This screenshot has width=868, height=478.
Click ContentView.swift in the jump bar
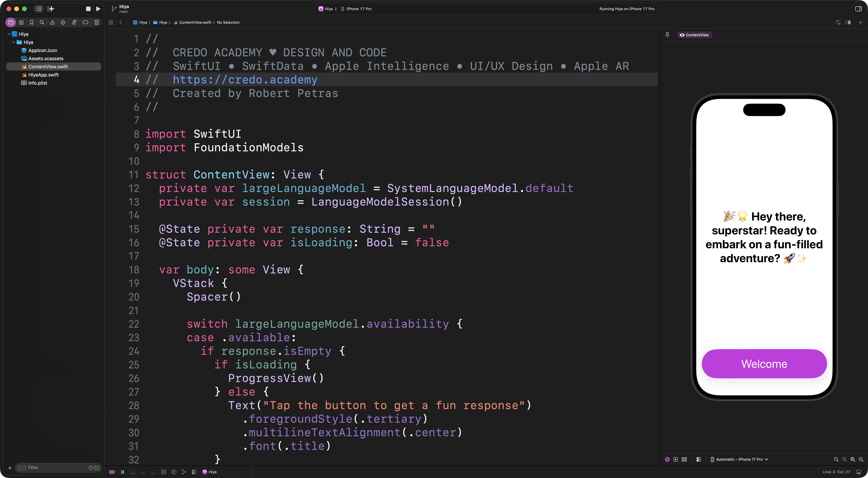click(x=195, y=22)
